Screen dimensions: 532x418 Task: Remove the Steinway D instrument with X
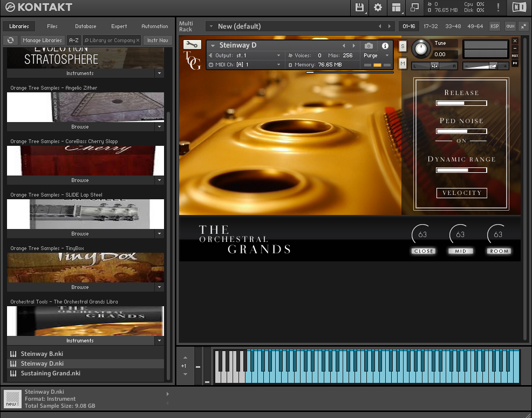[515, 41]
